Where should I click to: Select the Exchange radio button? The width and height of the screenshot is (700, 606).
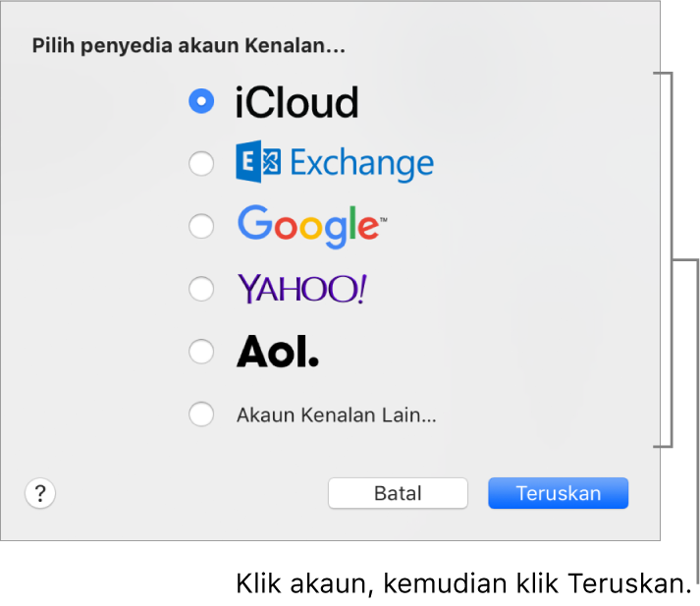pos(201,163)
